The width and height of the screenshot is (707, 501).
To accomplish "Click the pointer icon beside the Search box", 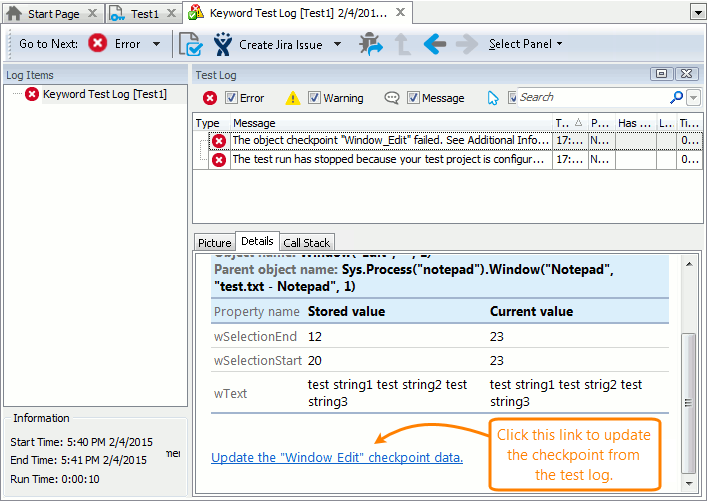I will point(492,98).
